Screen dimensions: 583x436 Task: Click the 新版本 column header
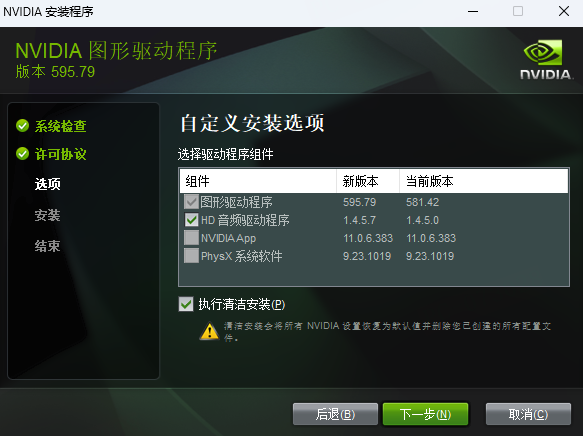(368, 181)
